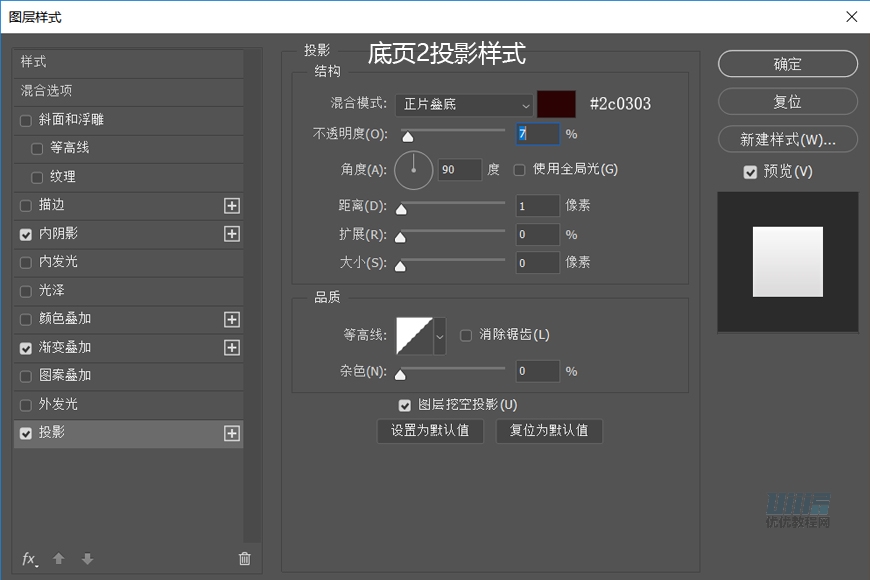Select the 混合选项 entry
Viewport: 870px width, 580px height.
45,91
